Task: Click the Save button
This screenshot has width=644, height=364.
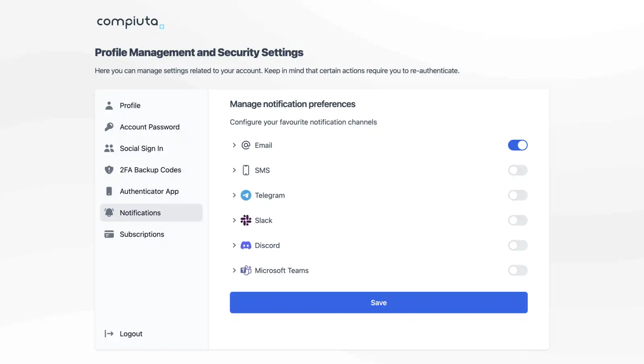Action: pos(378,302)
